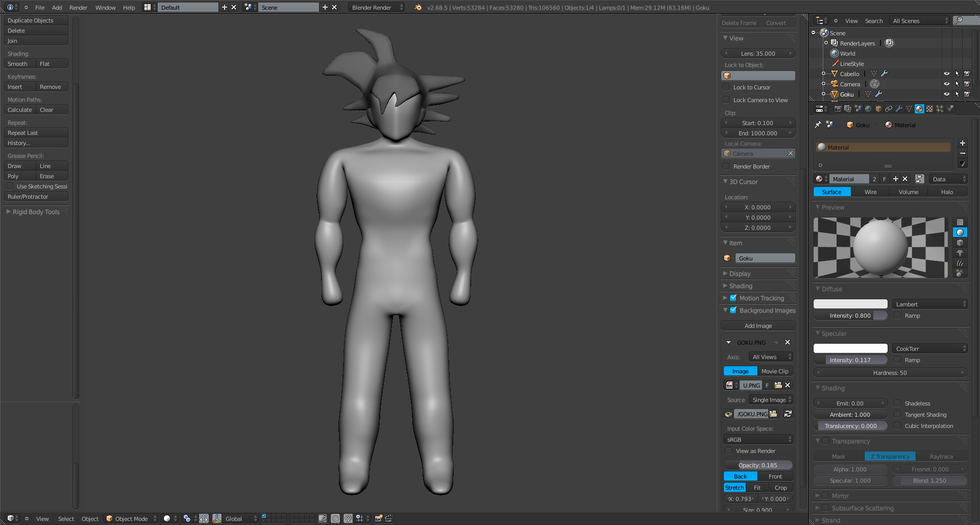Click the diffuse color swatch

[850, 304]
